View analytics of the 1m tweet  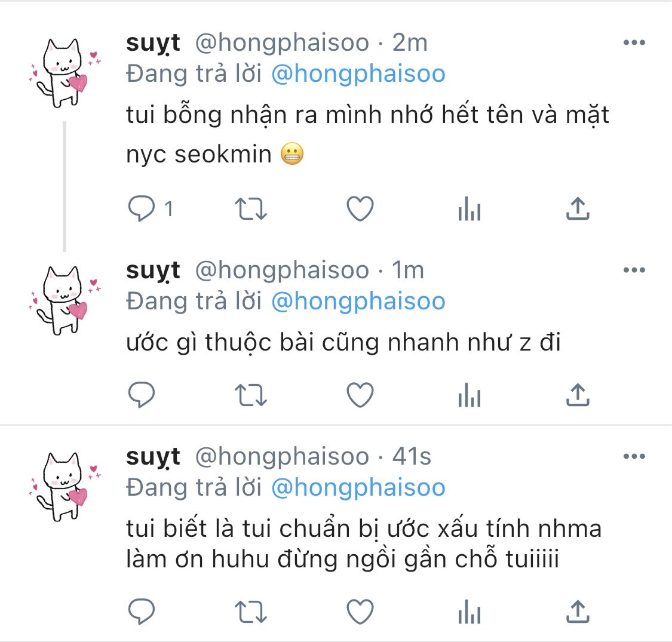coord(470,395)
